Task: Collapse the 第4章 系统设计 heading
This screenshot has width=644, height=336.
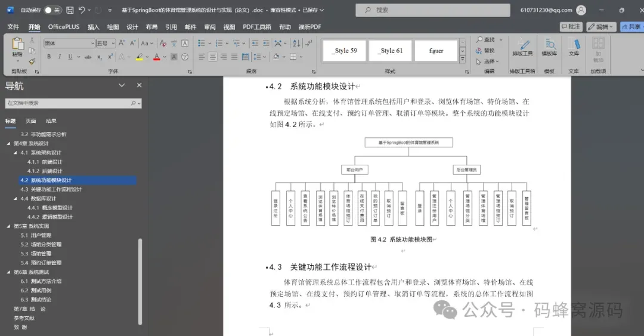Action: (8, 143)
